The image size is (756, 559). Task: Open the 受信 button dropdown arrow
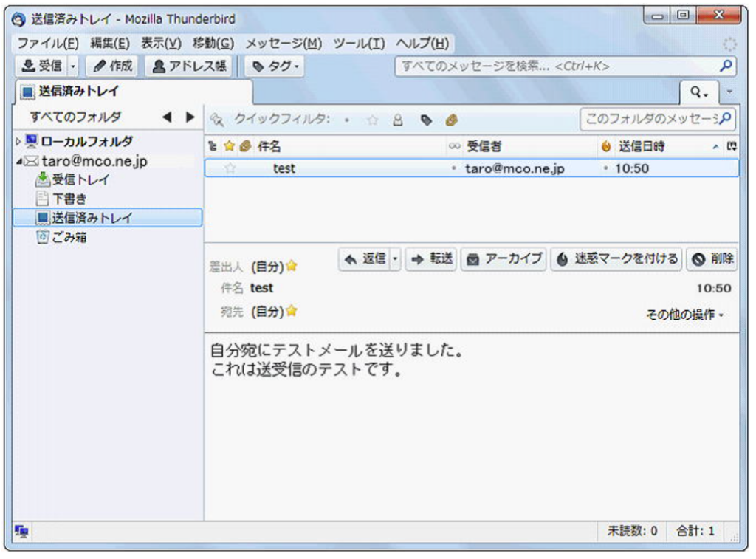[x=73, y=66]
